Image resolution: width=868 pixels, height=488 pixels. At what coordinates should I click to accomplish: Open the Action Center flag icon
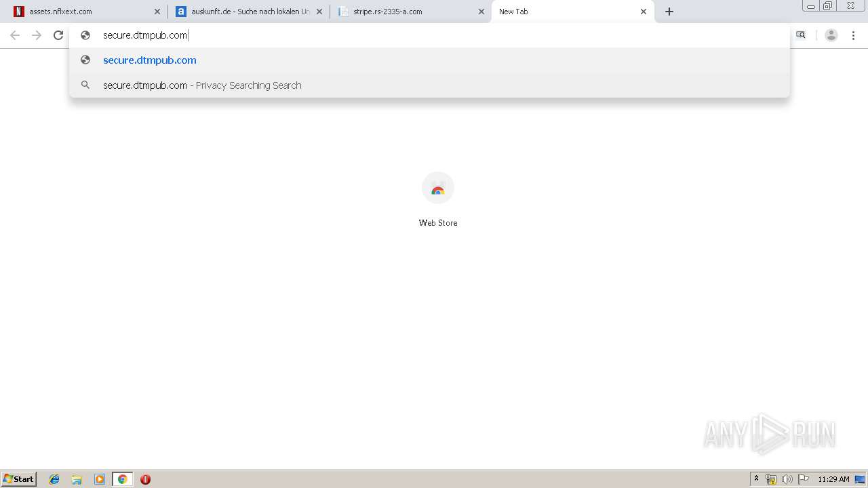(804, 479)
